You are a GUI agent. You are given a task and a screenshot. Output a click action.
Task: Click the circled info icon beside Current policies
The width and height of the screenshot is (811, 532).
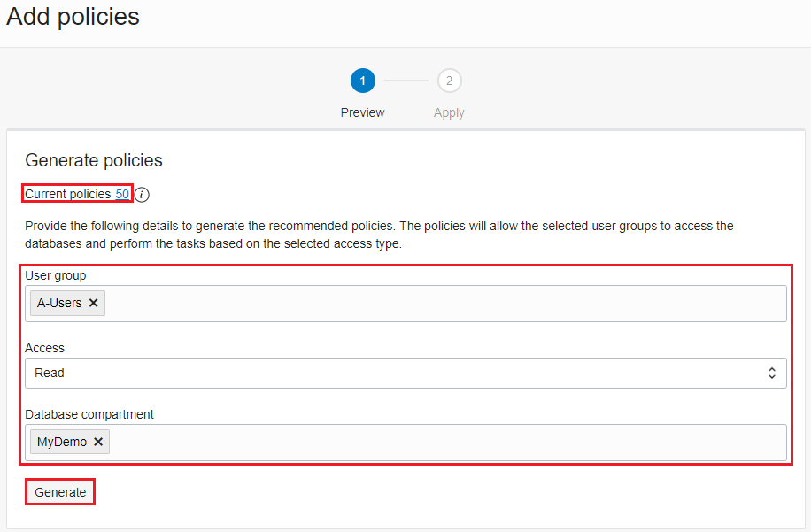(141, 194)
